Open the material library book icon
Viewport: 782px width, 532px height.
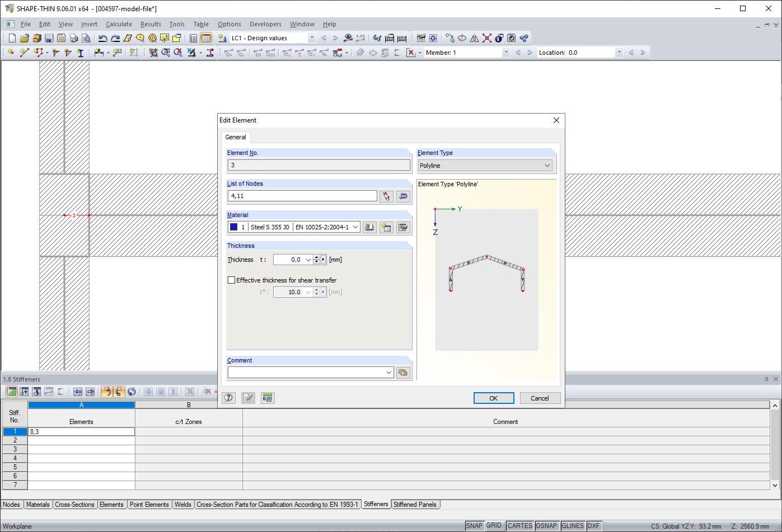pyautogui.click(x=369, y=227)
